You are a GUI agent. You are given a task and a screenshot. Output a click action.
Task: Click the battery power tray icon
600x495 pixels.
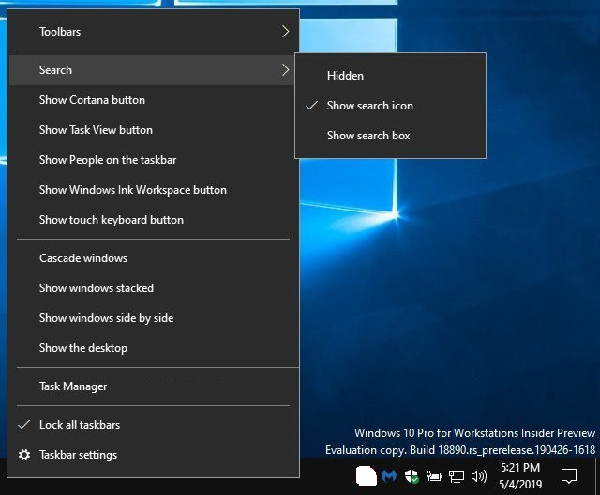click(x=434, y=477)
